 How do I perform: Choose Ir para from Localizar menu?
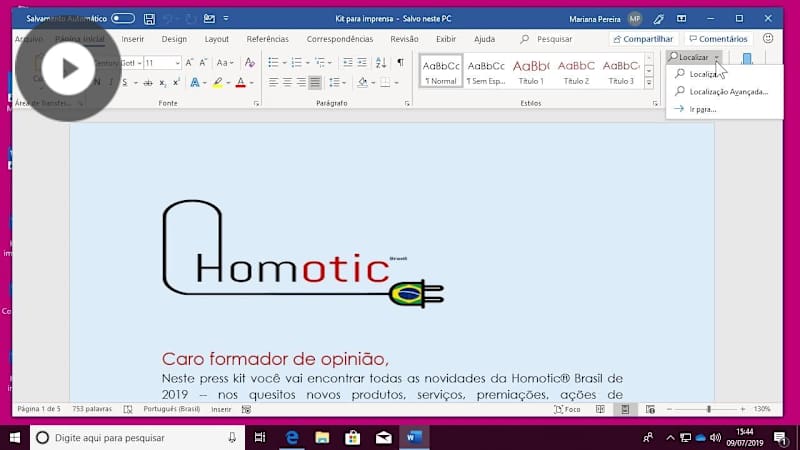click(724, 109)
